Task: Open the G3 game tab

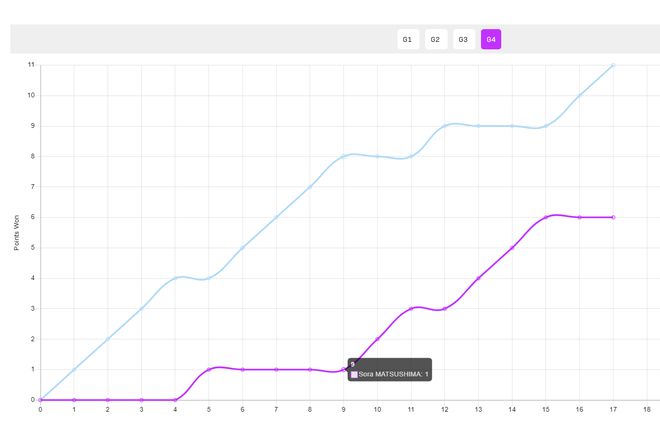Action: click(x=463, y=40)
